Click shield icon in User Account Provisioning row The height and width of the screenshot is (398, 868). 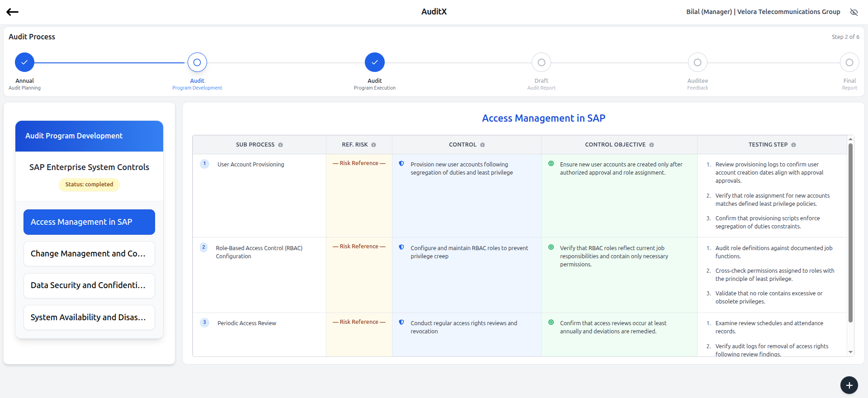pos(401,164)
